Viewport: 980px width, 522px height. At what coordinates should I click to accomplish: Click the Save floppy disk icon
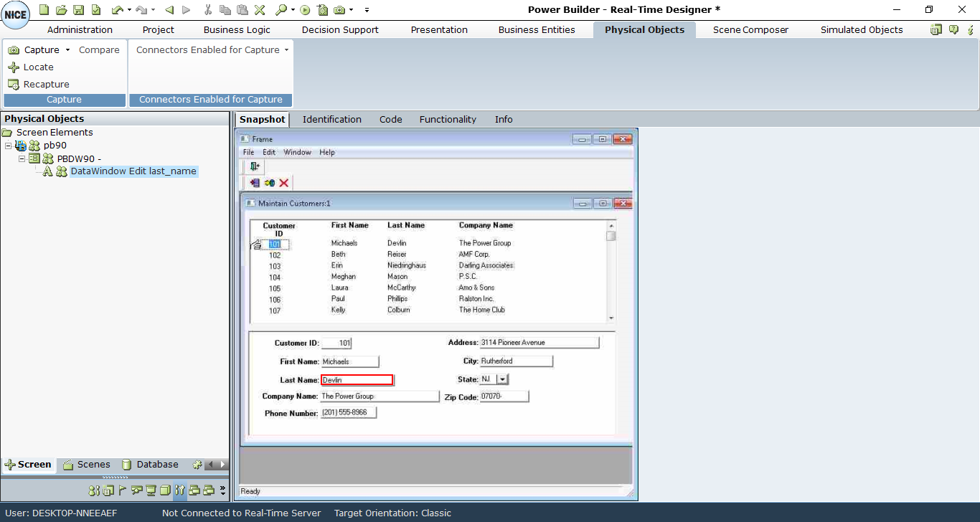(x=79, y=10)
